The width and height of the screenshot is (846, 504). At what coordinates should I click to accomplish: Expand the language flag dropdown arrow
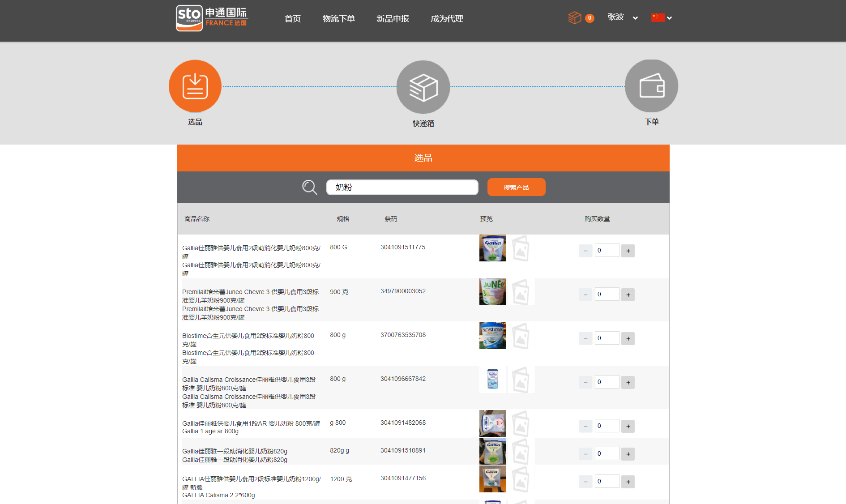[x=669, y=18]
